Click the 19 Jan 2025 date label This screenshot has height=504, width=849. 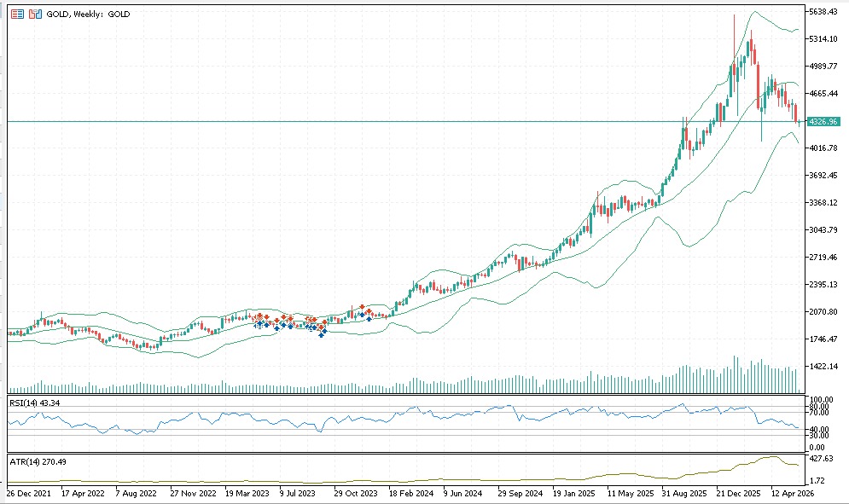point(574,493)
